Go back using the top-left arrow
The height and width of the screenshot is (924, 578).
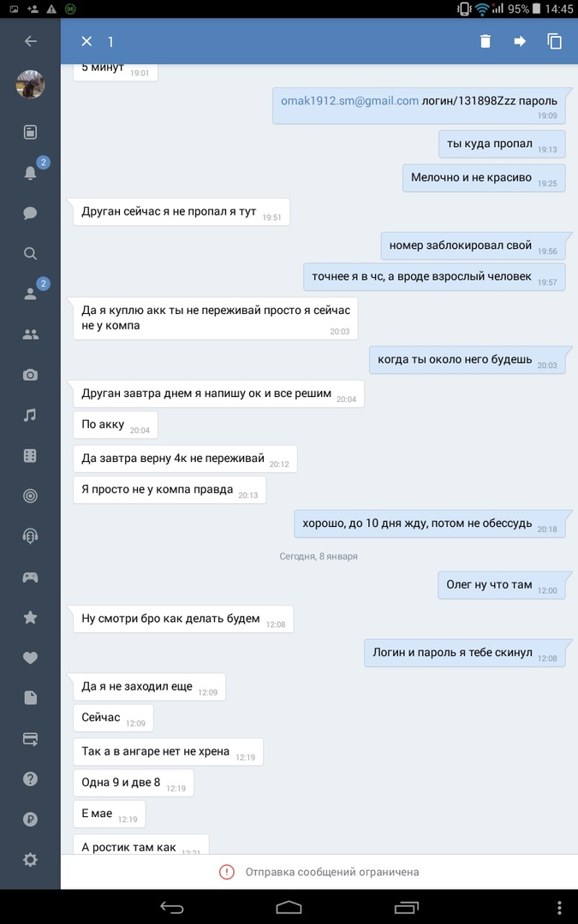(31, 41)
